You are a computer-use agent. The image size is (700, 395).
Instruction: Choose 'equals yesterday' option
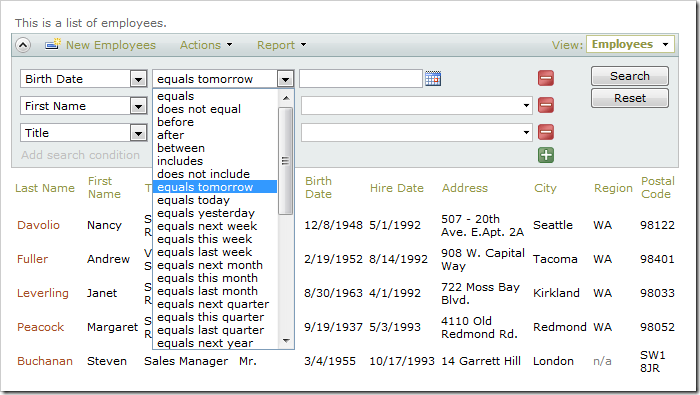click(x=215, y=213)
